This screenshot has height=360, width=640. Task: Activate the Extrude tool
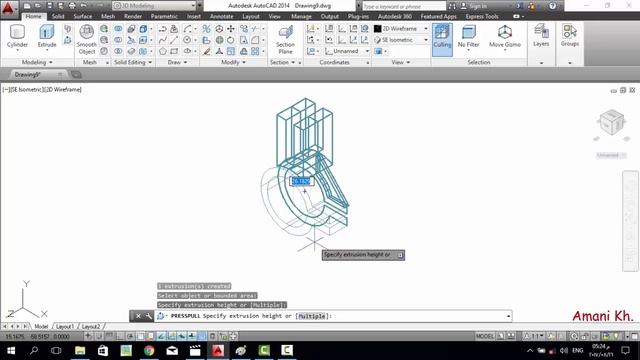(47, 37)
